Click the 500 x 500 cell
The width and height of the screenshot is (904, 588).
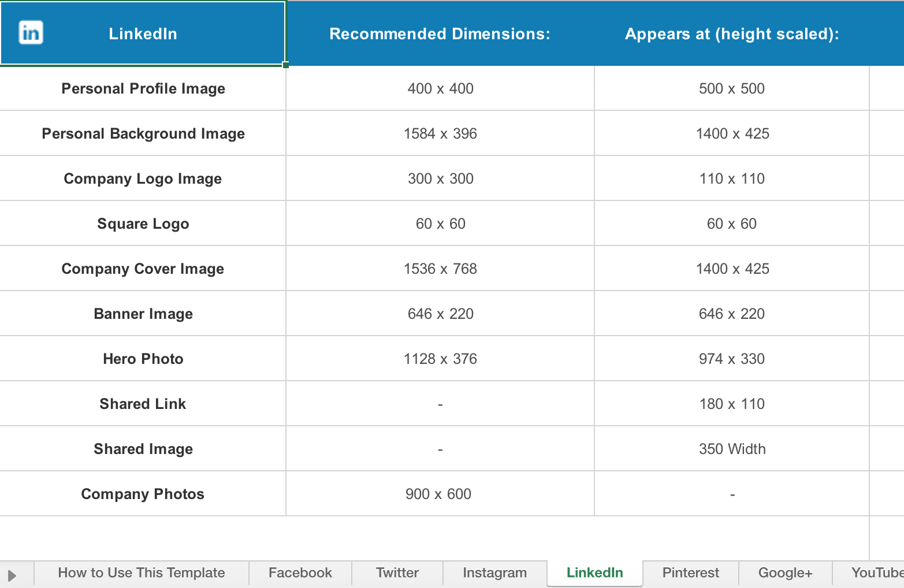732,88
